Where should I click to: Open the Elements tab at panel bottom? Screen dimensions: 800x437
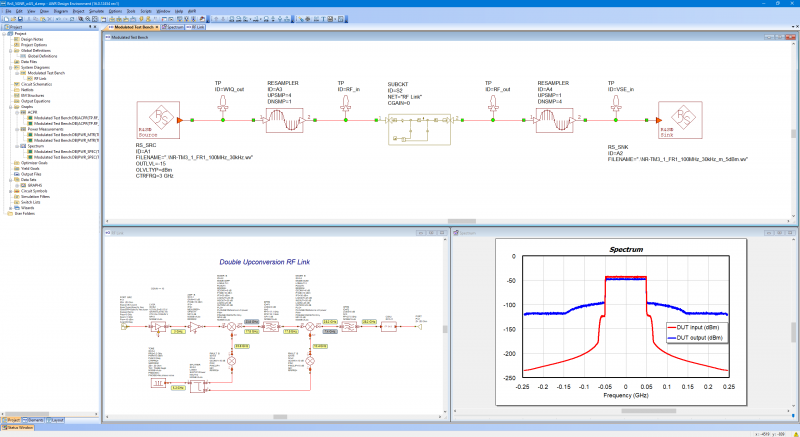pos(35,419)
